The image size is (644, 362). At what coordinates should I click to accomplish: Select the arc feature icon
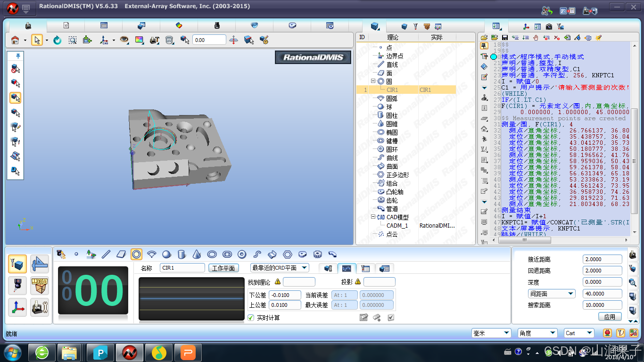151,254
